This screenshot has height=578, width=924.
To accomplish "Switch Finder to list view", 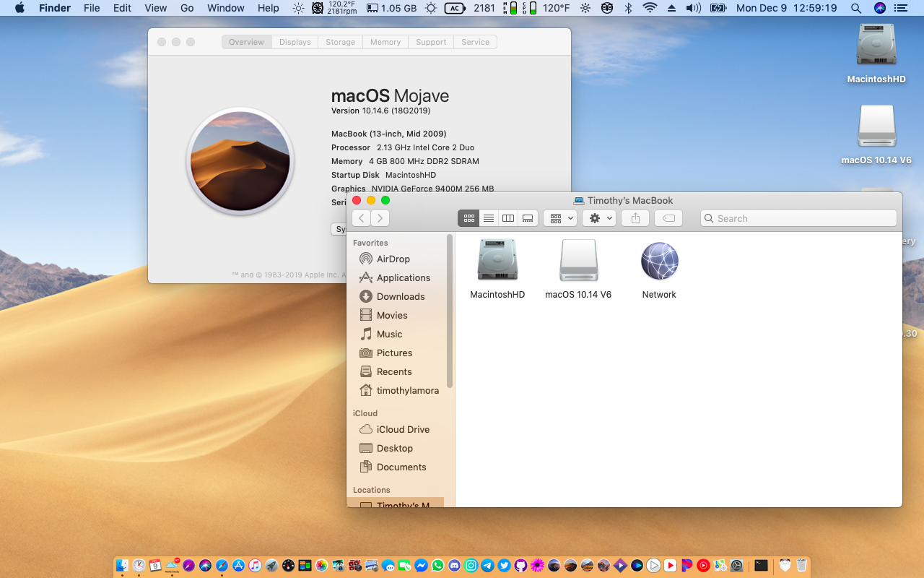I will point(489,218).
